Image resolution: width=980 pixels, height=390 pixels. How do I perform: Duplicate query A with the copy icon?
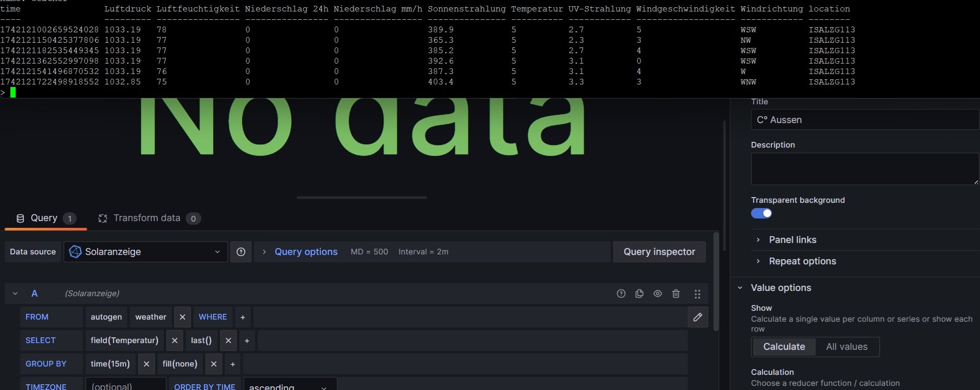[x=639, y=294]
